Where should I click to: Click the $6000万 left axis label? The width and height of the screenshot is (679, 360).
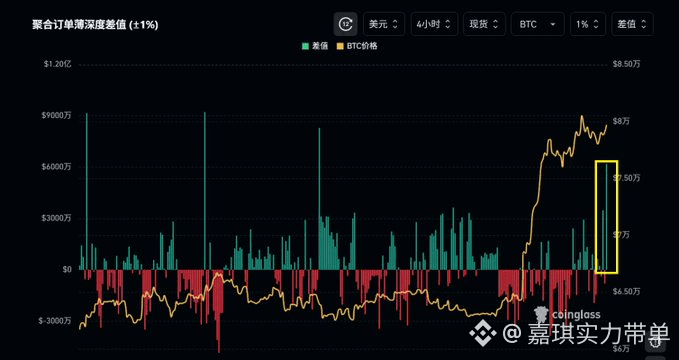[x=57, y=167]
